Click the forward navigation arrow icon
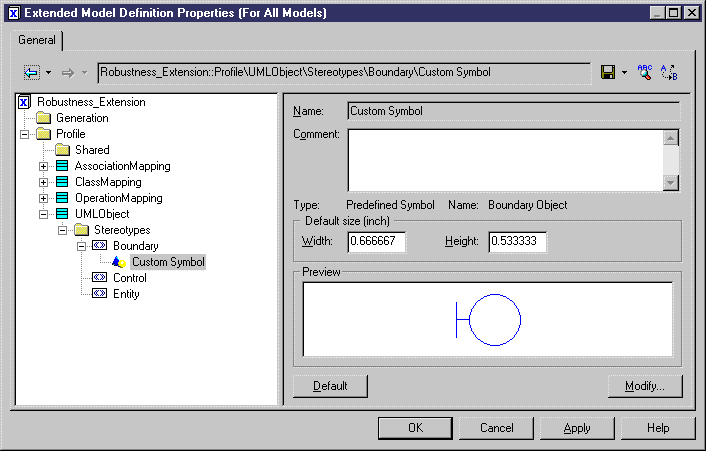Screen dimensions: 706x451 pos(68,72)
